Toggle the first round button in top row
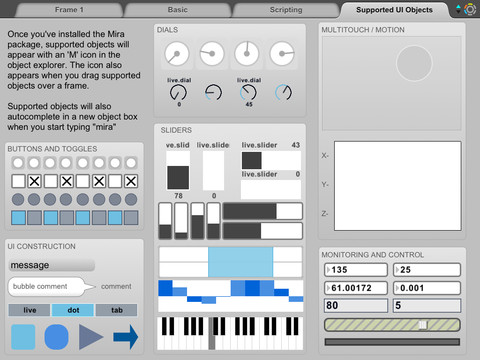The height and width of the screenshot is (360, 480). 18,163
